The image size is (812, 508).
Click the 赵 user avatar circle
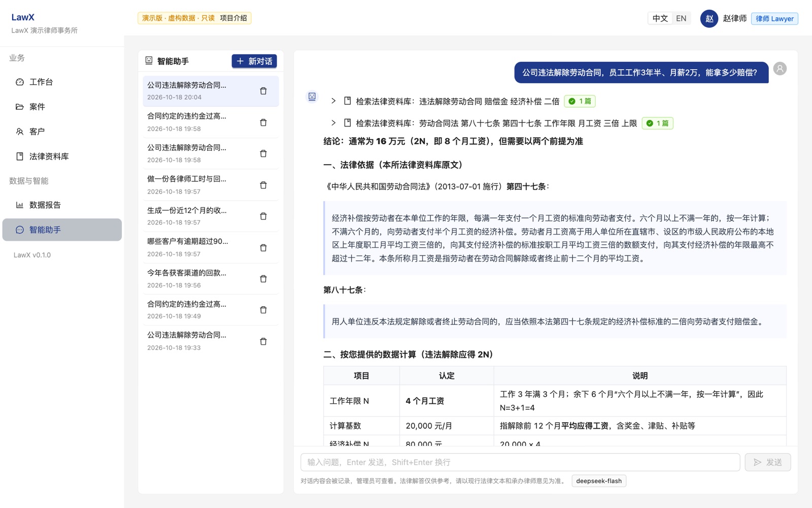[709, 19]
